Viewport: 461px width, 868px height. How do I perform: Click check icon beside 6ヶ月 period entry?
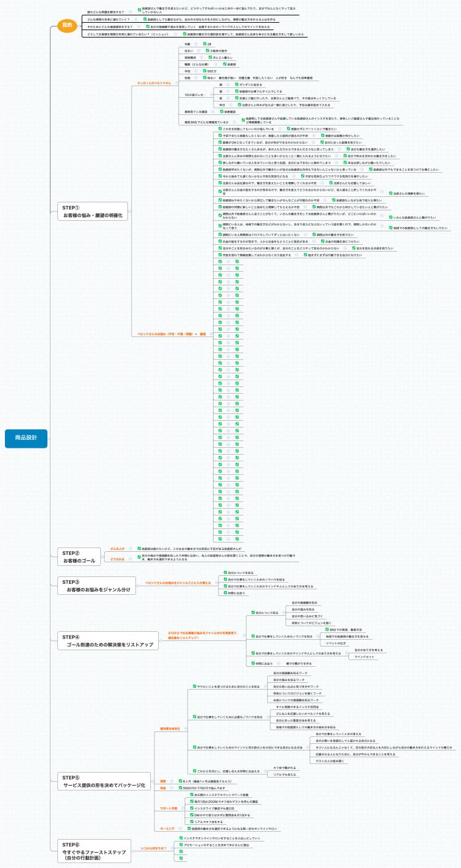pos(181,781)
